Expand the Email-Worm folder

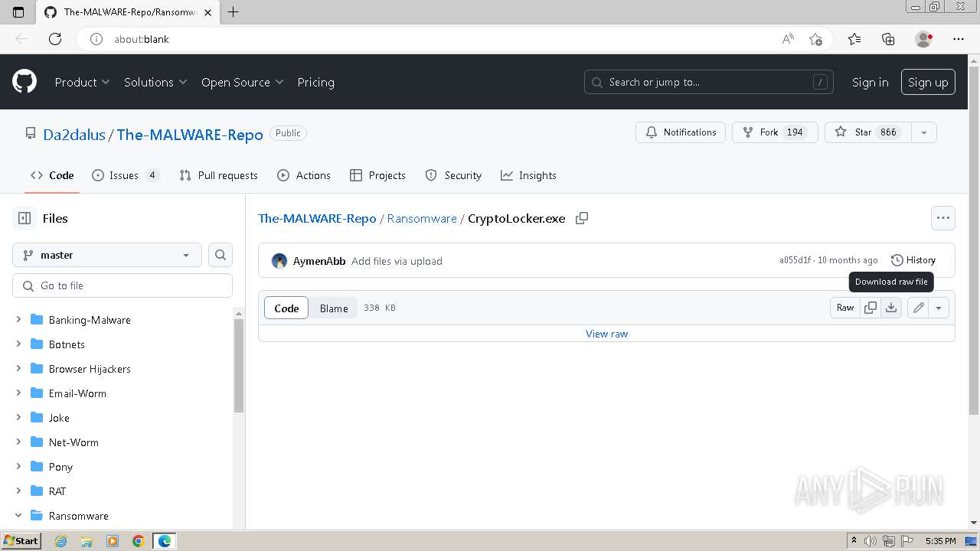click(18, 393)
